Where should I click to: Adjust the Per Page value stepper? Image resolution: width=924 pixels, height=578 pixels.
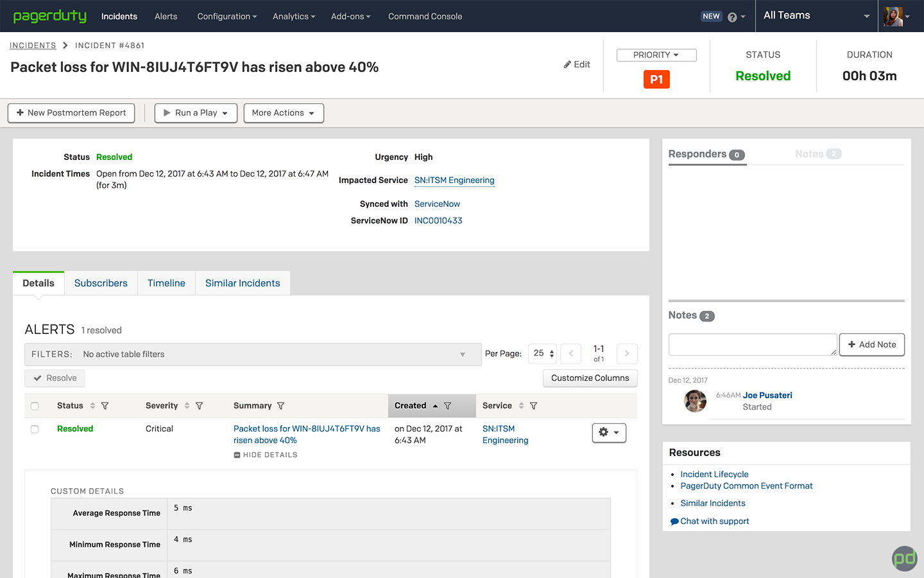pos(551,353)
